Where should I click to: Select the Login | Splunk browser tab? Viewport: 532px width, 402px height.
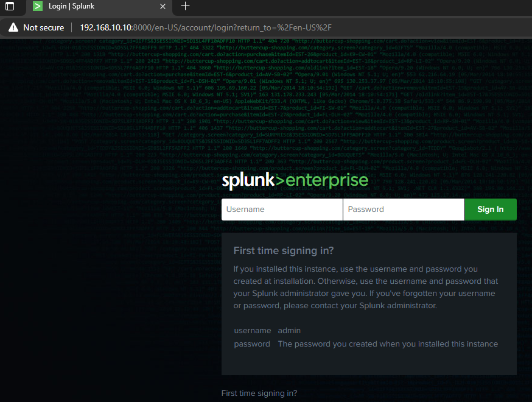click(99, 7)
